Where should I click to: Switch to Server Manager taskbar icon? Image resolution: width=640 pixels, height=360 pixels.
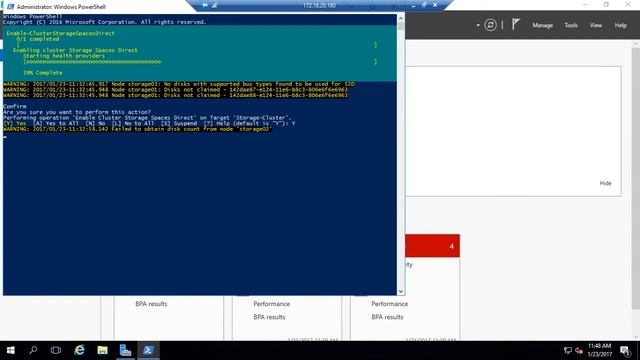click(x=125, y=350)
